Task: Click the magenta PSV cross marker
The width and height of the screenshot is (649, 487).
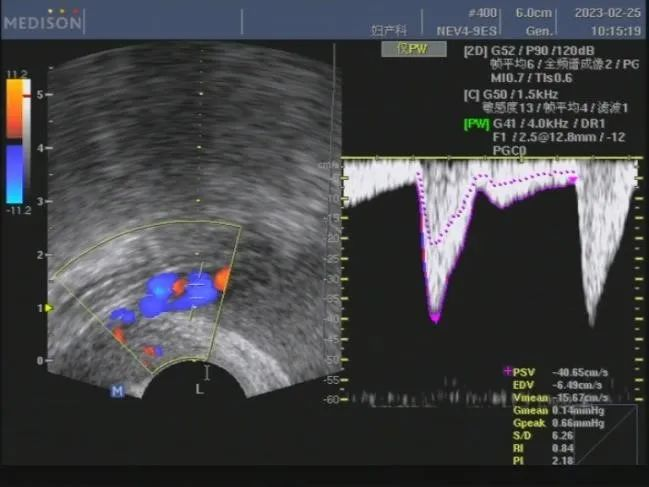Action: pos(507,371)
